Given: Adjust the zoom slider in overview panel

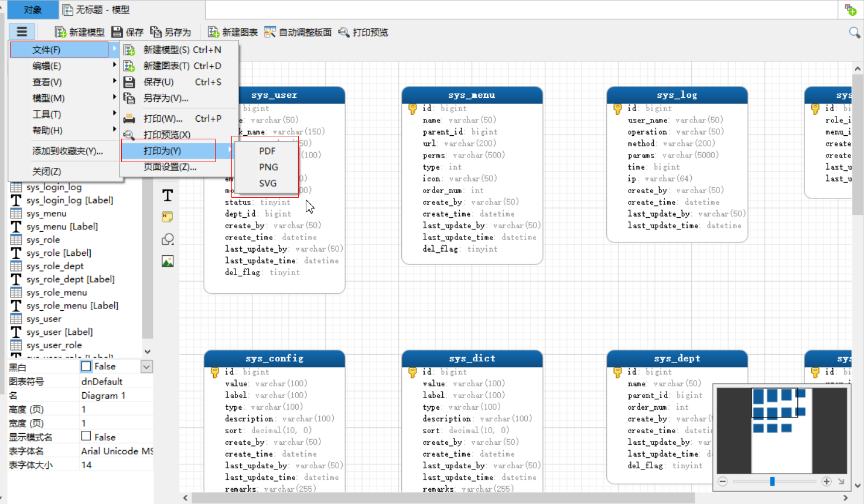Looking at the screenshot, I should point(773,481).
